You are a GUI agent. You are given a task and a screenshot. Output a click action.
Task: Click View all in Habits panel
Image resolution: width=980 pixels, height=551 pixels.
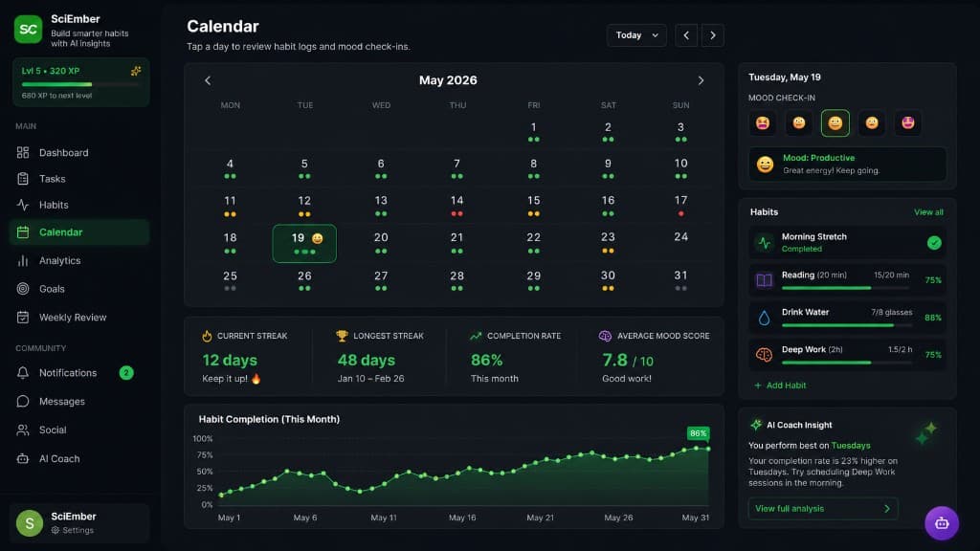tap(928, 212)
